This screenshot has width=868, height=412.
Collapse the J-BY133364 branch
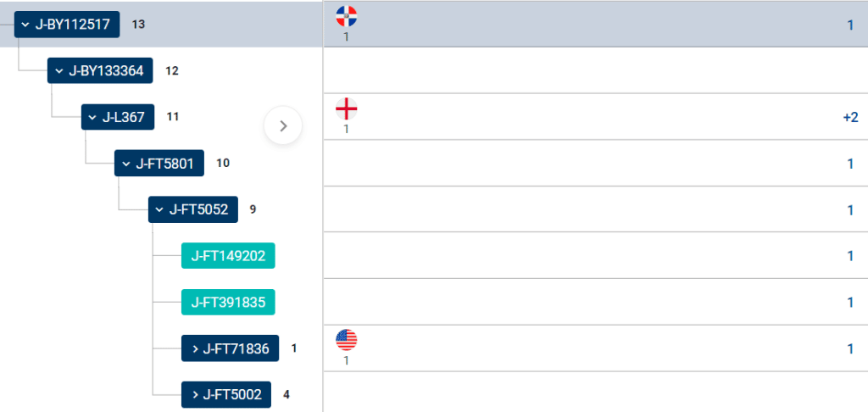pos(58,71)
